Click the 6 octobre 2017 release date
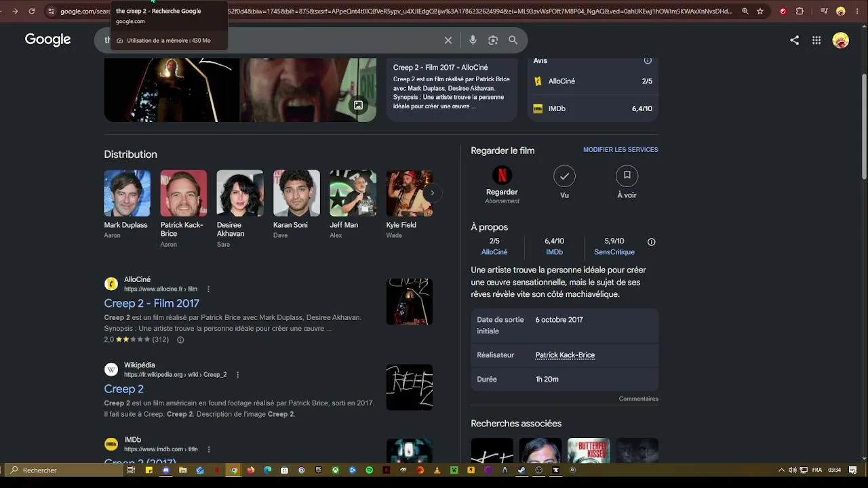 click(x=559, y=320)
